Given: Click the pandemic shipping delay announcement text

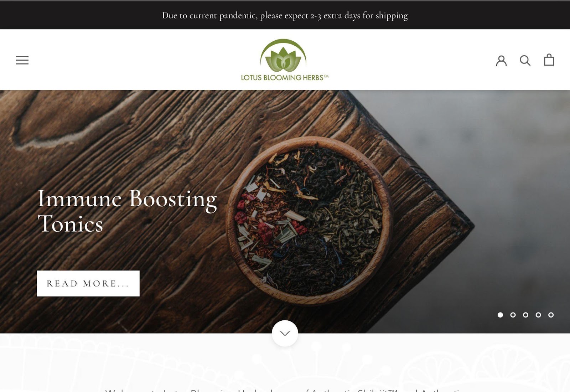Looking at the screenshot, I should point(285,15).
